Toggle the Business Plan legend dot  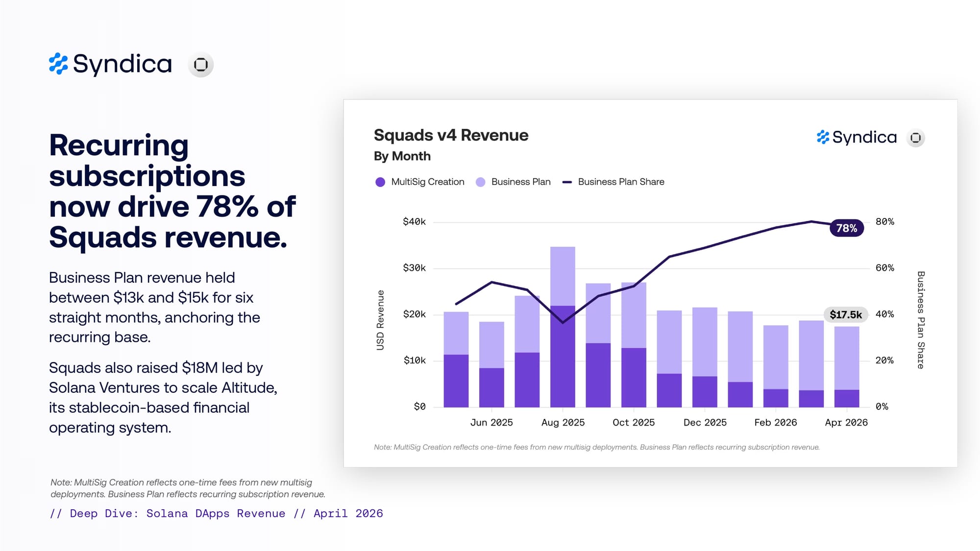(481, 182)
